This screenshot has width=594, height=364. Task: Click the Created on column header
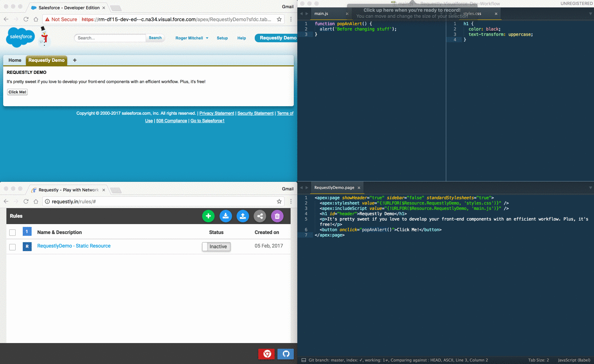tap(267, 232)
